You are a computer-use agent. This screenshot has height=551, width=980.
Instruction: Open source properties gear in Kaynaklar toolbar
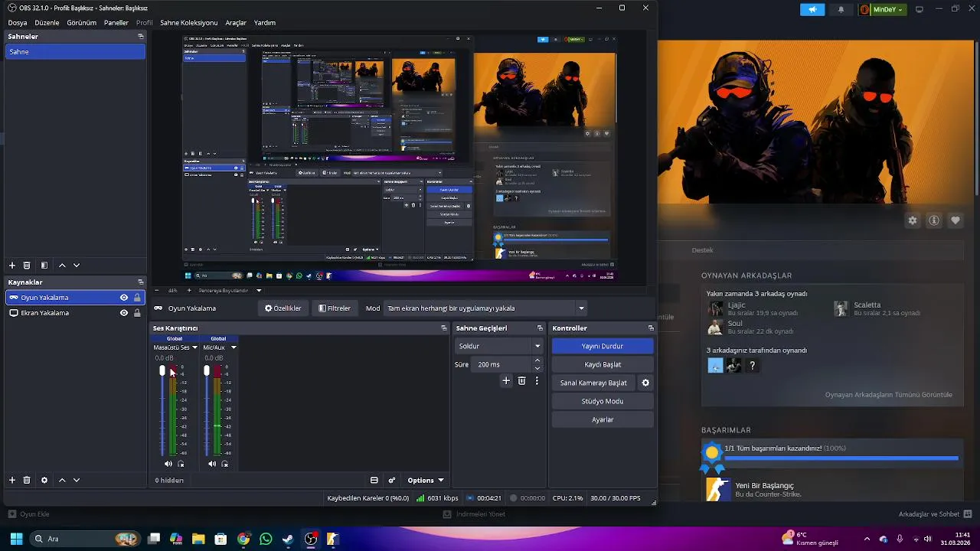click(44, 481)
